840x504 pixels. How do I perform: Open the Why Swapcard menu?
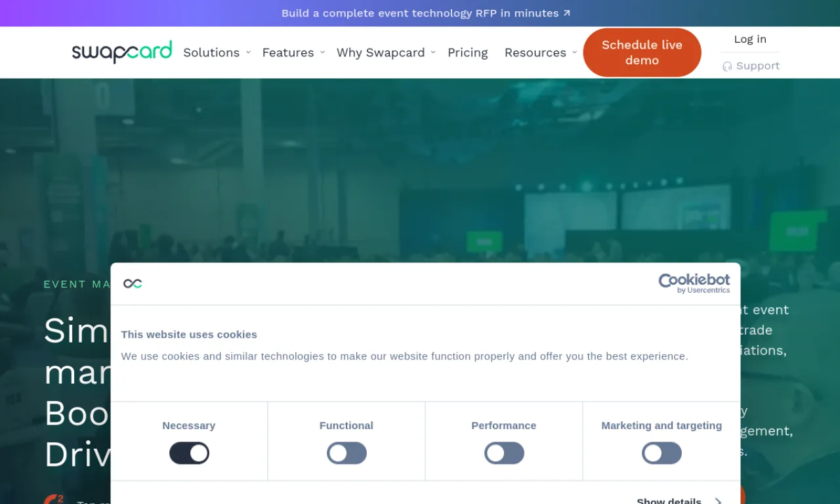tap(381, 52)
